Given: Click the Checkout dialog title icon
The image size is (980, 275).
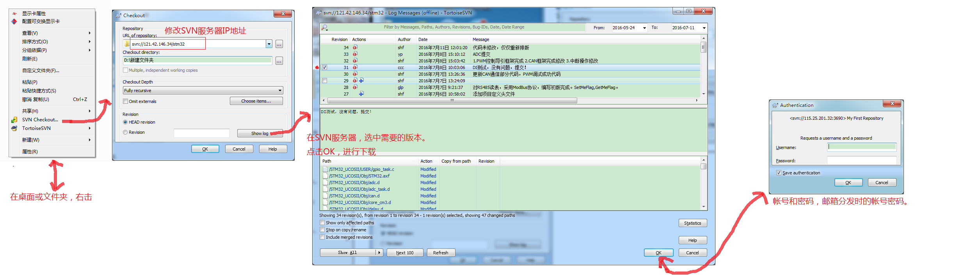Looking at the screenshot, I should click(x=118, y=16).
